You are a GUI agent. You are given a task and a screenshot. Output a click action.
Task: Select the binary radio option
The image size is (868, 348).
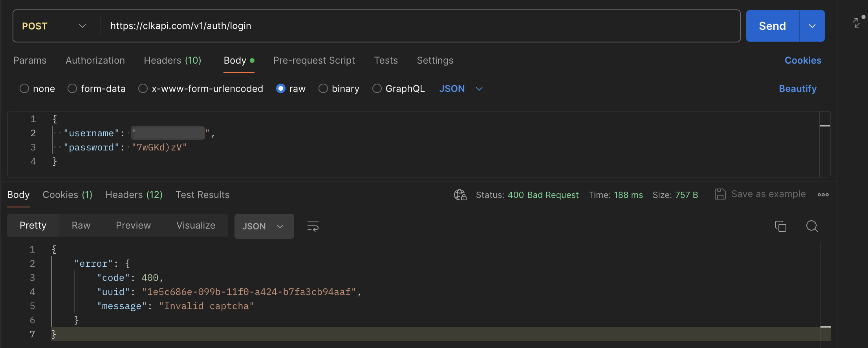click(323, 88)
